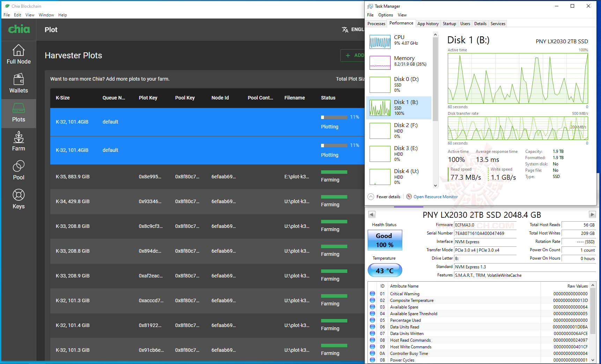Screen dimensions: 601x364
Task: Select Disk 3 (E:) in performance list
Action: pyautogui.click(x=399, y=154)
